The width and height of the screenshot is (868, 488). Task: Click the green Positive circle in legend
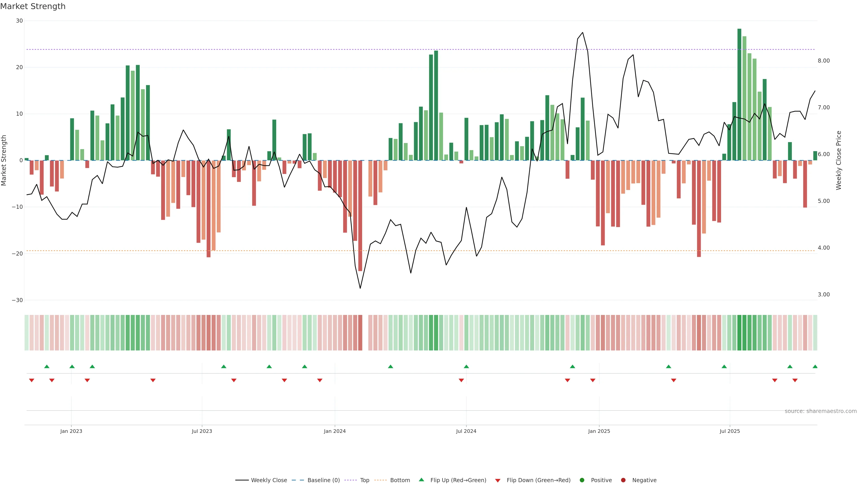(x=582, y=480)
